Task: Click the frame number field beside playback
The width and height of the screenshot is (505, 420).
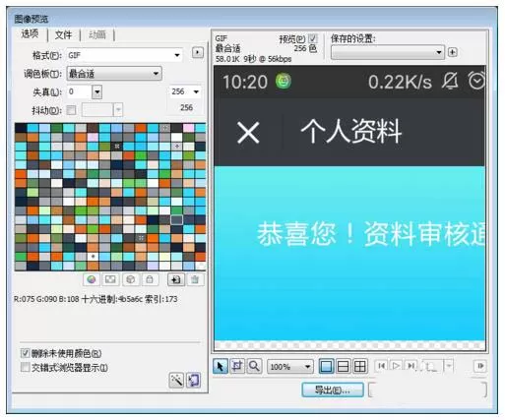Action: (432, 366)
